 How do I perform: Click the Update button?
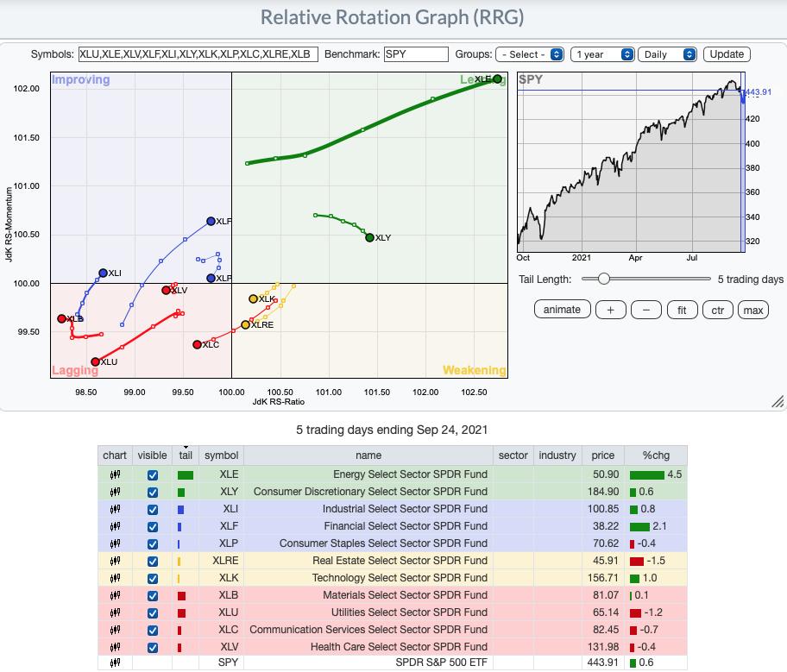[x=727, y=54]
